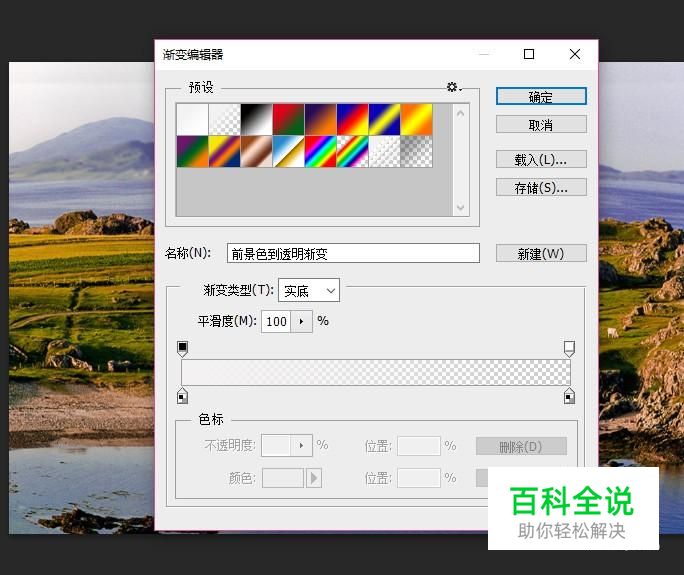The image size is (684, 575).
Task: Click the smoothness value field
Action: 276,322
